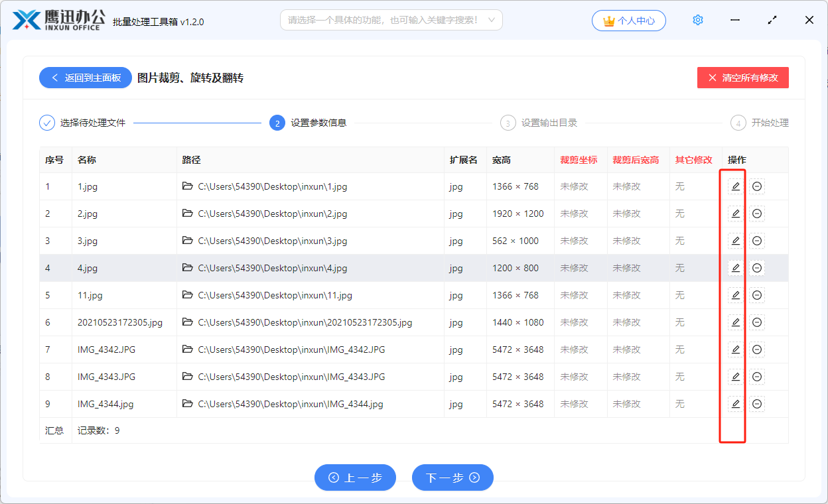Click the remove icon for 4.jpg
The width and height of the screenshot is (828, 504).
757,268
